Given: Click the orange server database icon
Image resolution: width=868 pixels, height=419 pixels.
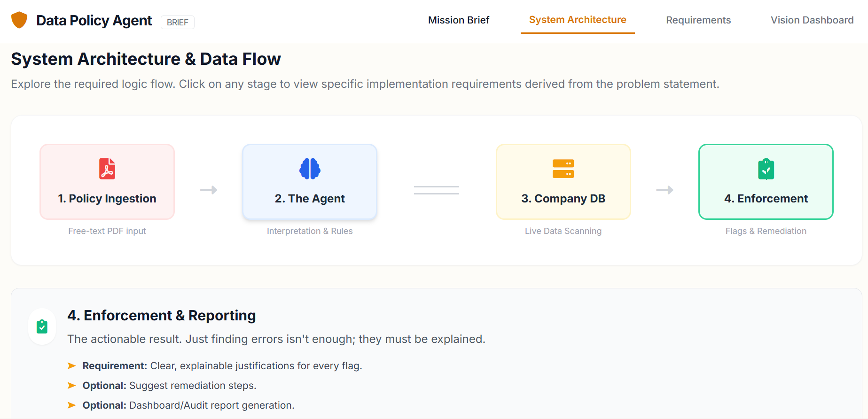Looking at the screenshot, I should coord(563,169).
